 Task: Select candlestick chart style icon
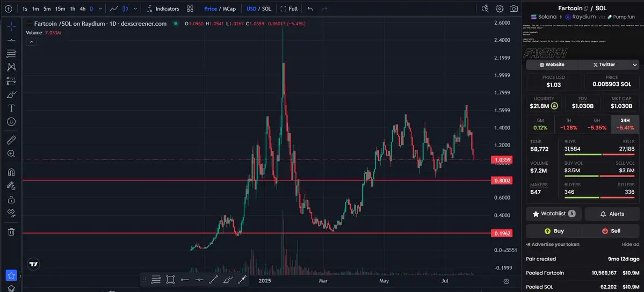(125, 9)
